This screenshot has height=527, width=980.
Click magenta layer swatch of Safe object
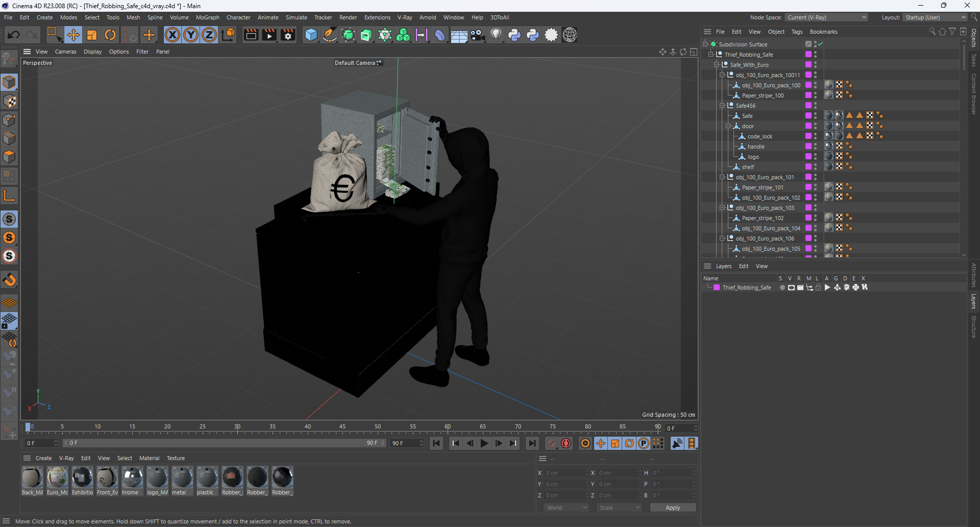coord(808,115)
